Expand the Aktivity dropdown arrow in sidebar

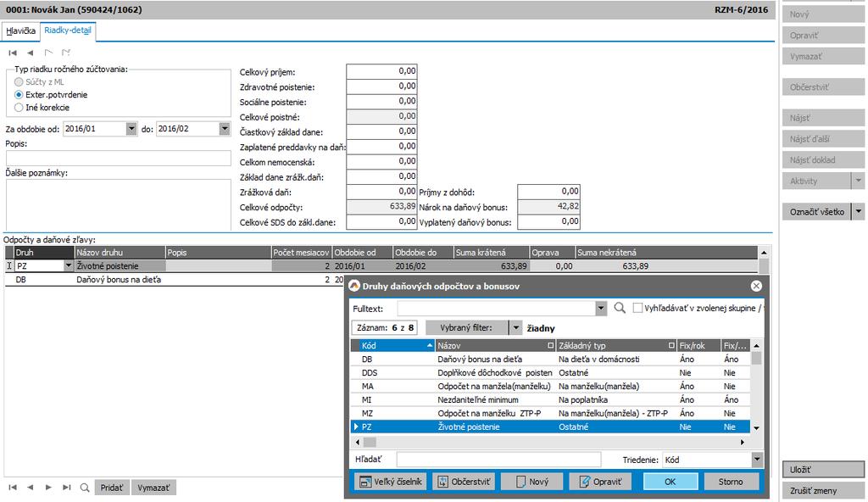click(858, 181)
